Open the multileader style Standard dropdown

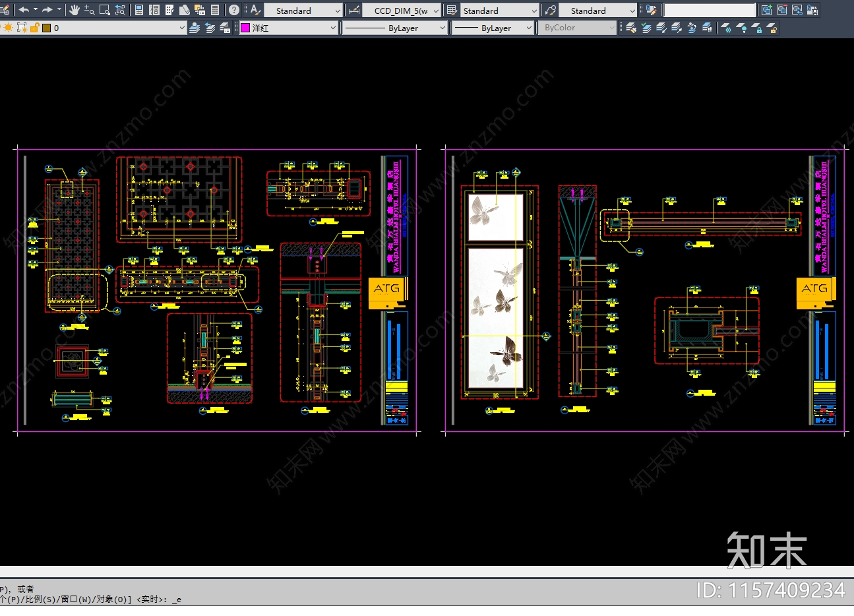coord(598,11)
